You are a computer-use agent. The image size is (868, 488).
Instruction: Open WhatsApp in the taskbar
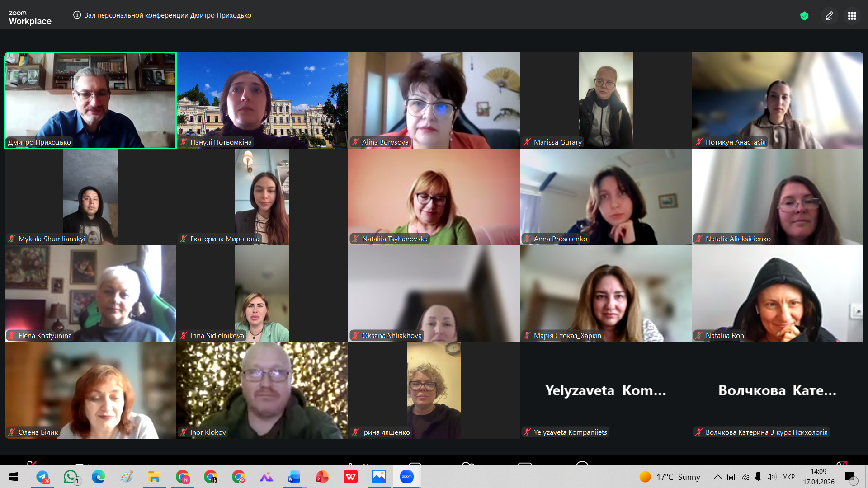pos(71,477)
